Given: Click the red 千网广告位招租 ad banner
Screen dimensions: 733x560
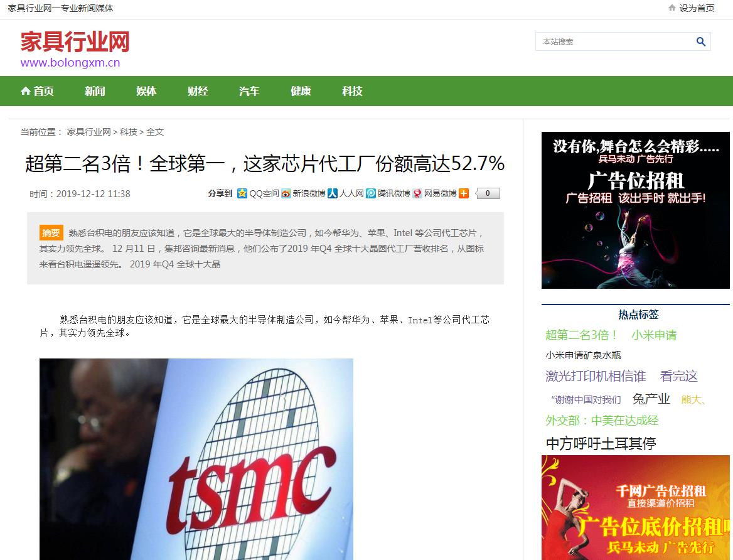Looking at the screenshot, I should tap(635, 508).
